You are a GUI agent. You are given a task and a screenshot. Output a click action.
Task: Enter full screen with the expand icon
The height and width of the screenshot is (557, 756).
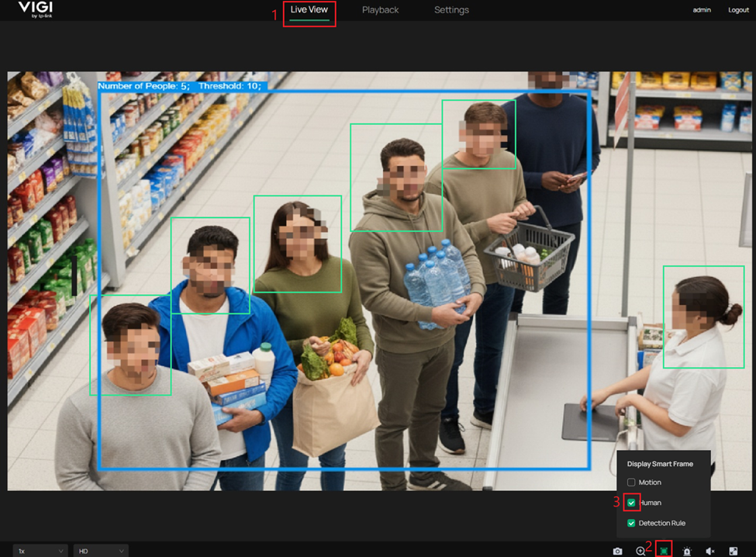(x=734, y=551)
